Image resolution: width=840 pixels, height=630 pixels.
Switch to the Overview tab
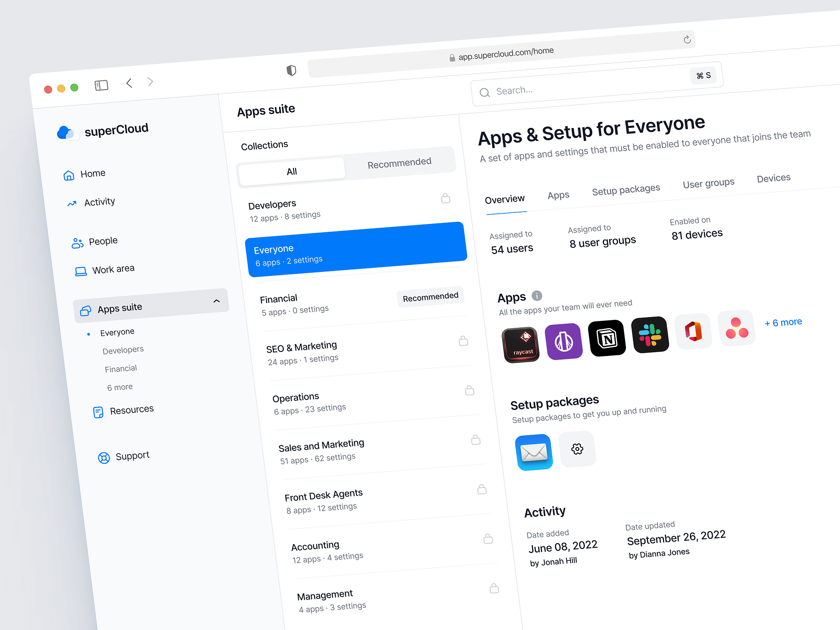tap(505, 199)
